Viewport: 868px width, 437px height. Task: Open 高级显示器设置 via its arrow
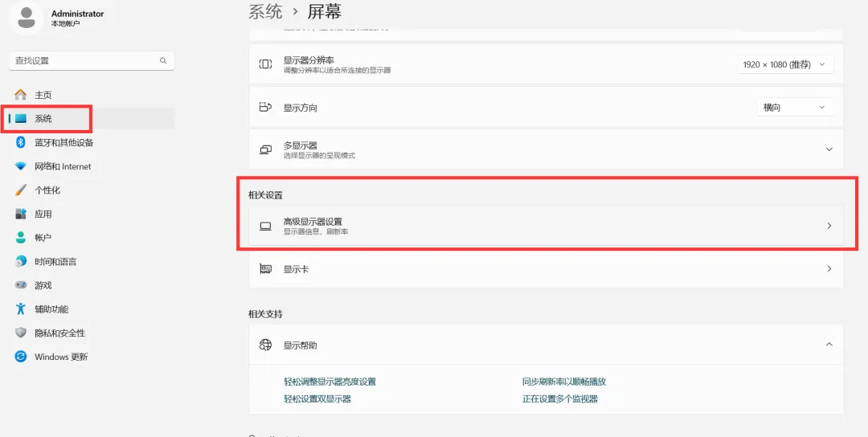[x=829, y=226]
